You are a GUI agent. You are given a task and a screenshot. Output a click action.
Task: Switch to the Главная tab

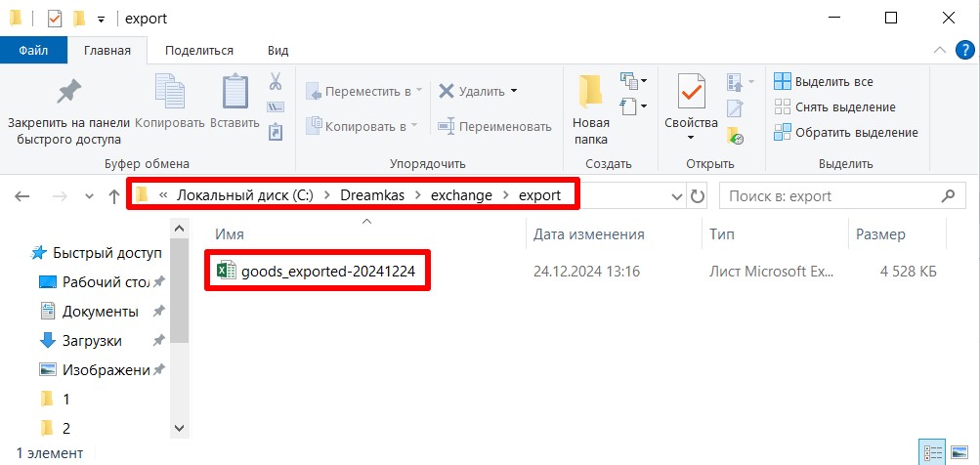pos(107,51)
